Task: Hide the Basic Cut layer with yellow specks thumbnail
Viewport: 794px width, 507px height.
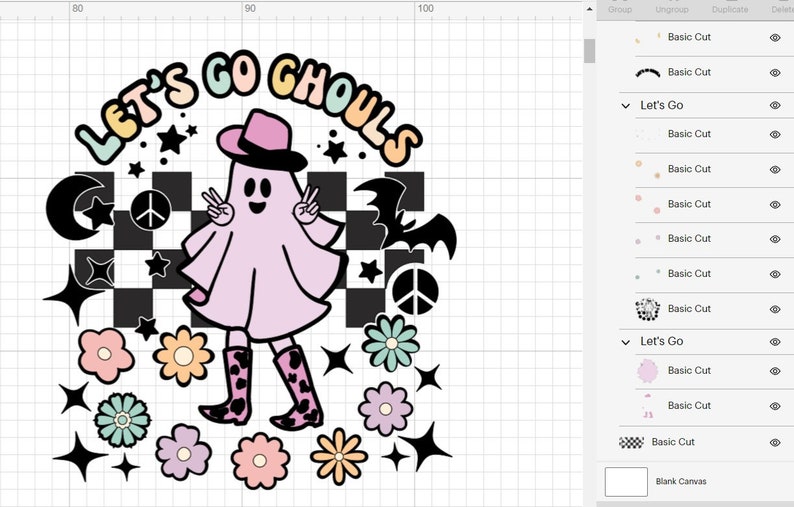Action: tap(775, 37)
